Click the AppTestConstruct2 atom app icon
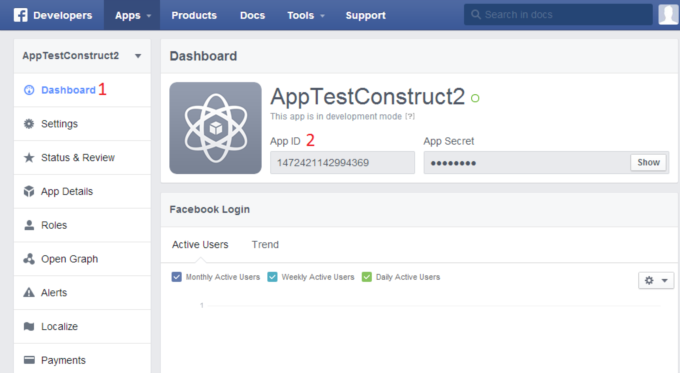The image size is (680, 373). (x=216, y=128)
